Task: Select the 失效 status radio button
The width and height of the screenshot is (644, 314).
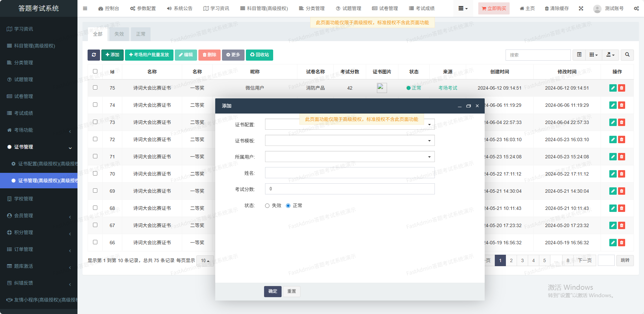Action: pos(267,206)
